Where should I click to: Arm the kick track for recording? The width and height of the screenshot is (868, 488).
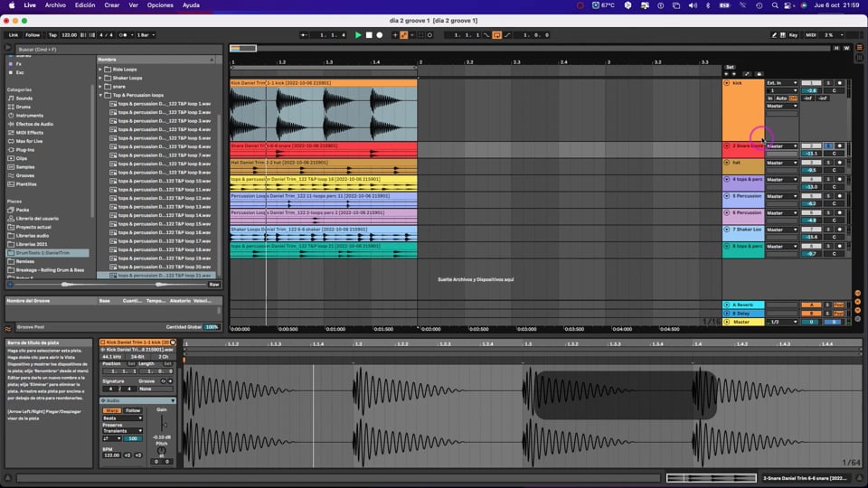pyautogui.click(x=840, y=83)
